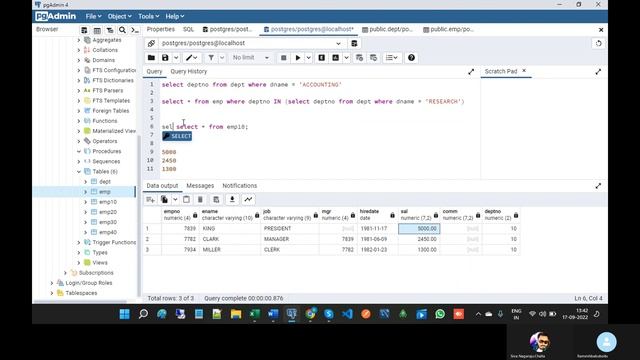Click the Open File folder icon

click(151, 58)
